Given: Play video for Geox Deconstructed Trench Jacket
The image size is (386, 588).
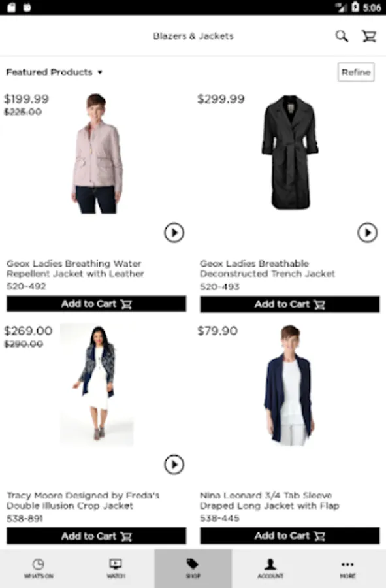Looking at the screenshot, I should pos(367,233).
